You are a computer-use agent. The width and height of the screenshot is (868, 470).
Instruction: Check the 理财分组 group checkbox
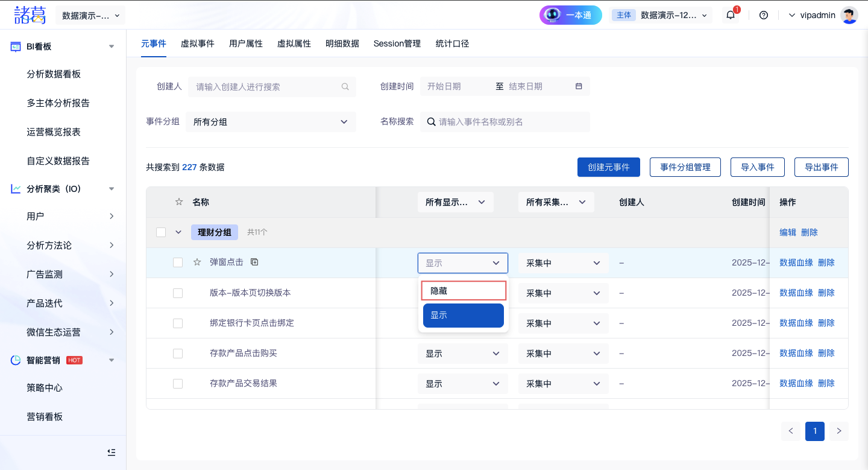point(161,232)
